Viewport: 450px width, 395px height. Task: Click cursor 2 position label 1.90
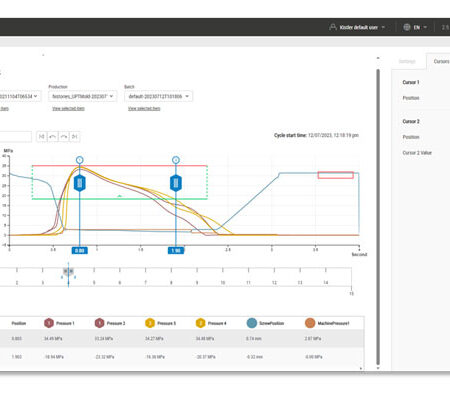point(176,251)
